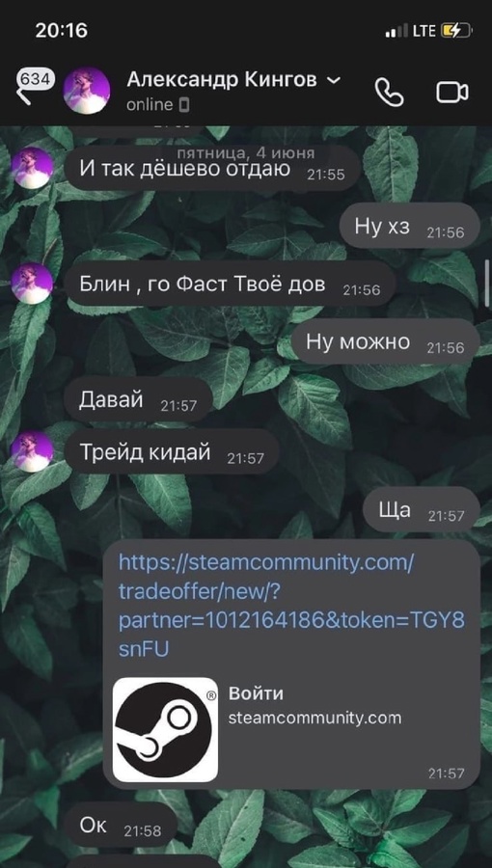Tap avatar next to "Трейд кидай" message
The image size is (492, 868).
click(x=32, y=451)
